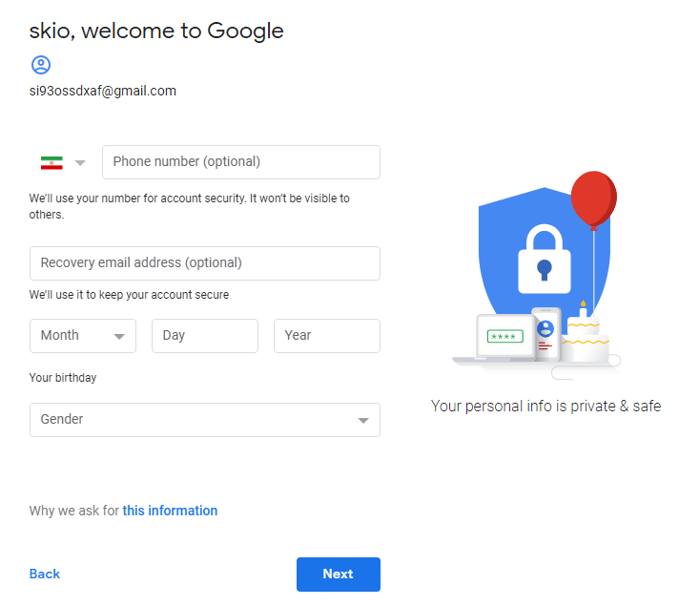700x606 pixels.
Task: Go Back to the previous step
Action: pyautogui.click(x=45, y=574)
